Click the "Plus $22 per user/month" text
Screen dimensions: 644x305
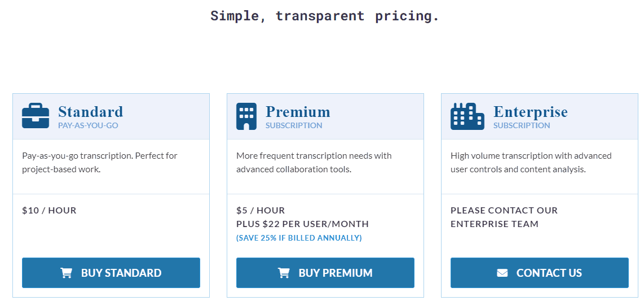click(x=303, y=224)
